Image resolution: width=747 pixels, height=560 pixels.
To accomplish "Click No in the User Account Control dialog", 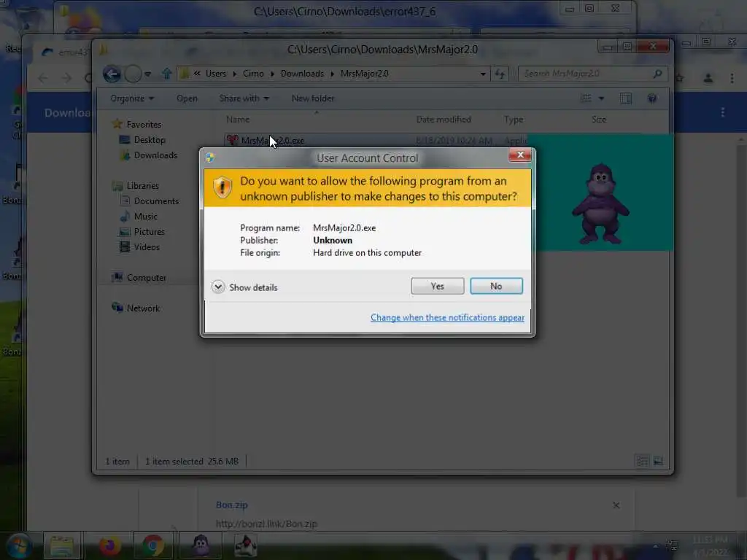I will pyautogui.click(x=496, y=286).
